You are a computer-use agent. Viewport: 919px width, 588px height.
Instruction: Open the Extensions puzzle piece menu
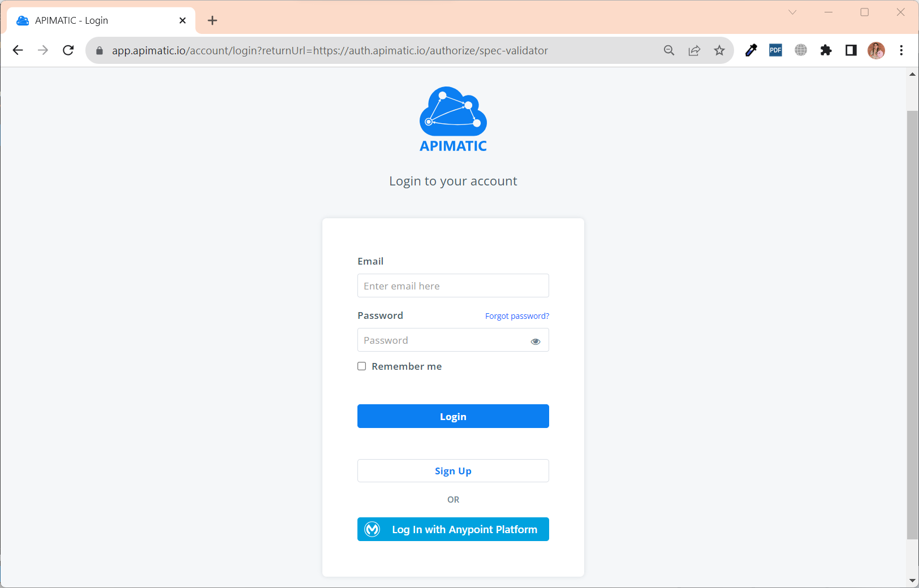point(826,50)
